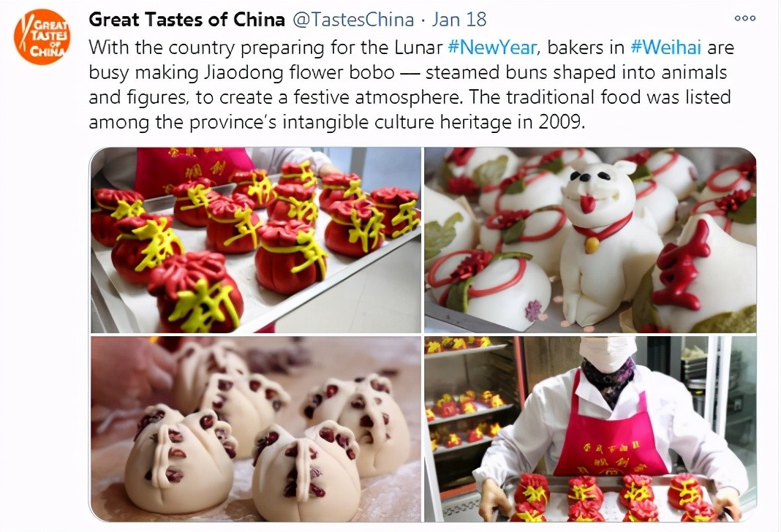This screenshot has width=781, height=532.
Task: Open the @TastesChina handle link
Action: coord(352,20)
